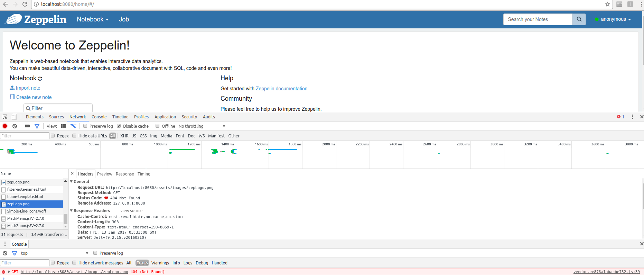Enable Preserve log in Console

click(x=95, y=253)
